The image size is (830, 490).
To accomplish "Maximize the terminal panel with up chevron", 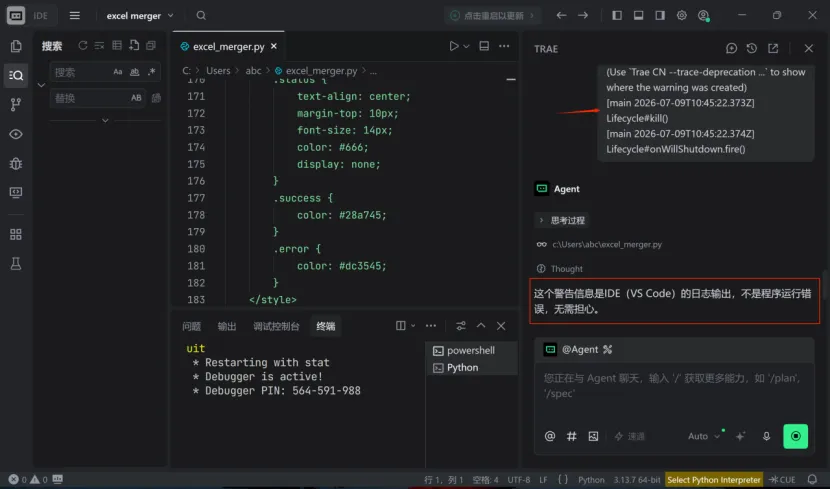I will (x=481, y=326).
